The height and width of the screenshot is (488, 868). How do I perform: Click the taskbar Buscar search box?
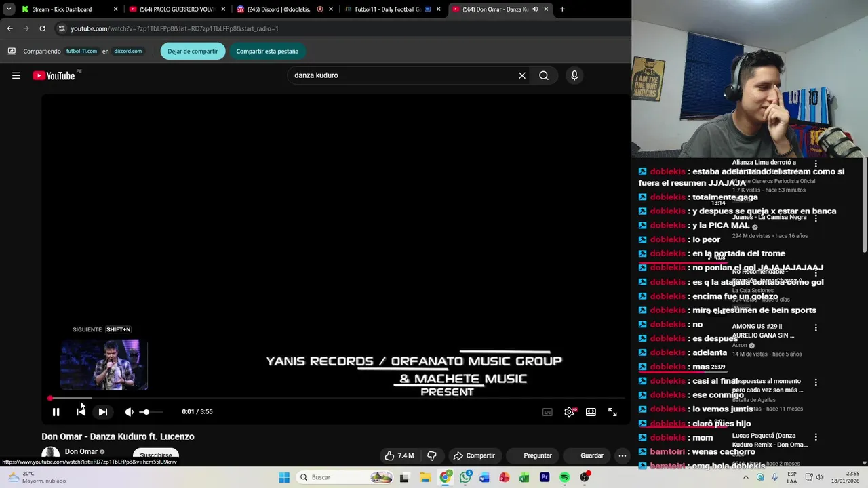346,477
